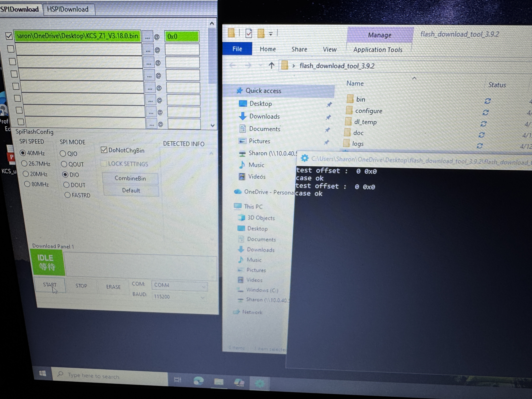
Task: Click the ERASE button
Action: (x=113, y=287)
